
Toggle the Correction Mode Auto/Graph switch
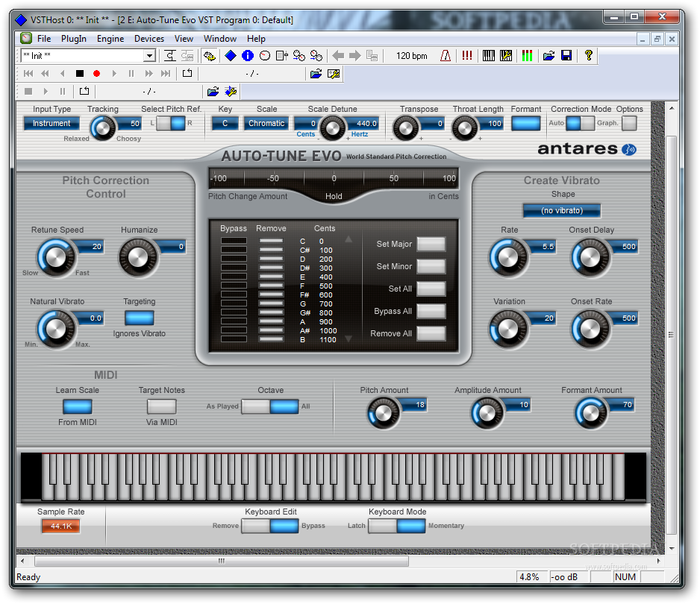581,123
